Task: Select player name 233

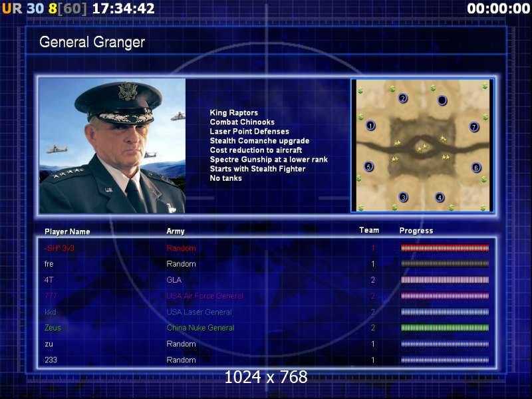Action: pos(51,360)
